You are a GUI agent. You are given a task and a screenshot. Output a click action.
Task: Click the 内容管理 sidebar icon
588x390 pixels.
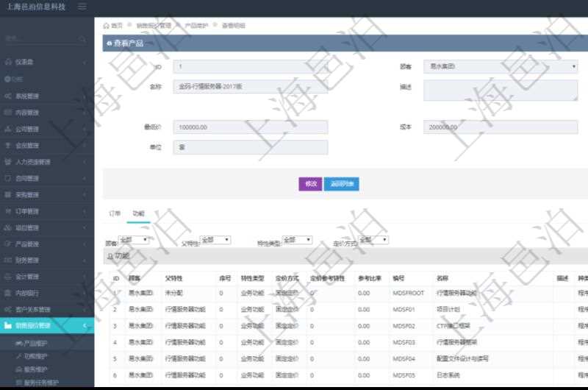point(8,113)
